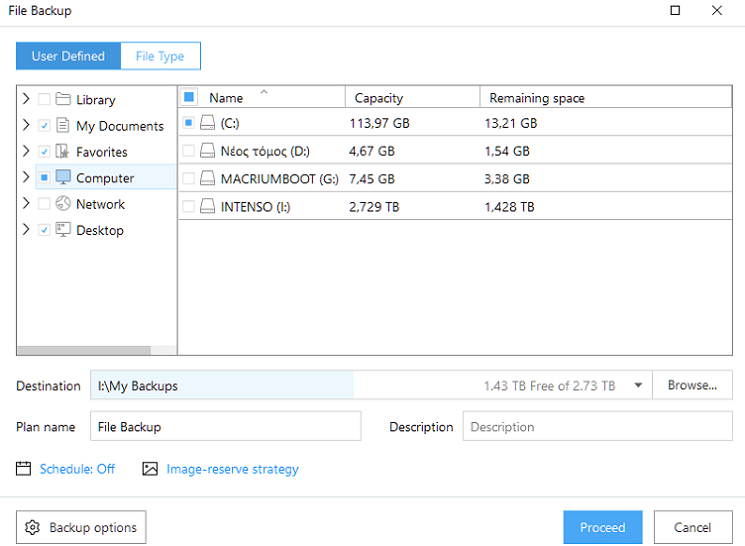Screen dimensions: 745x546
Task: Click the INTENSO (I:) drive icon
Action: click(208, 207)
